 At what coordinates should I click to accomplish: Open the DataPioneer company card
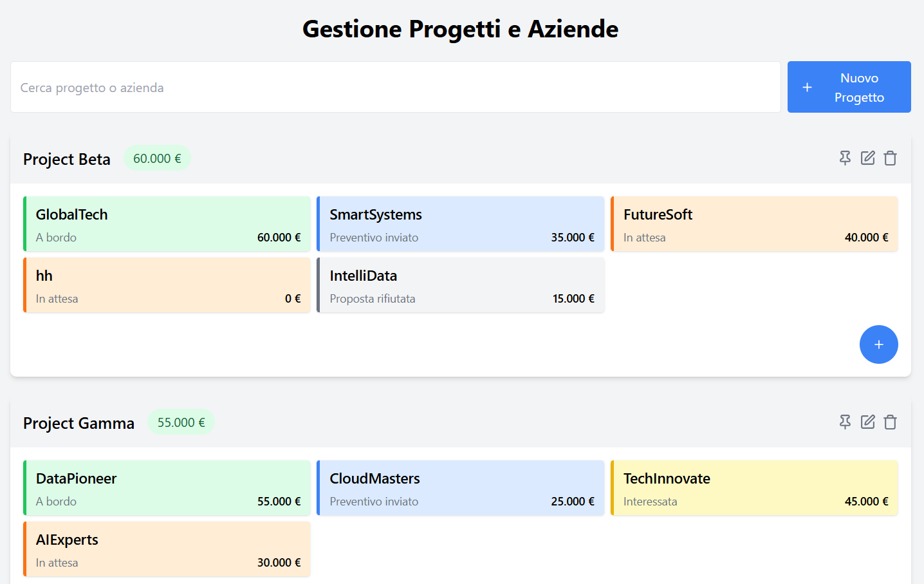[167, 488]
